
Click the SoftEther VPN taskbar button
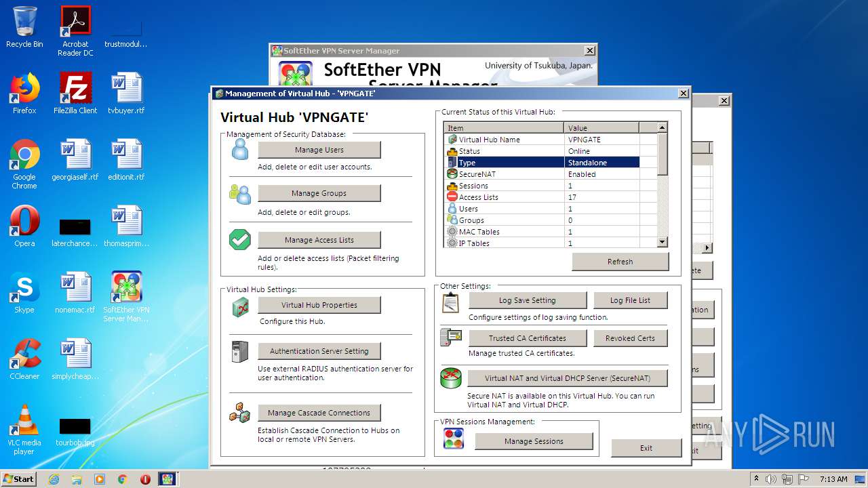click(167, 479)
